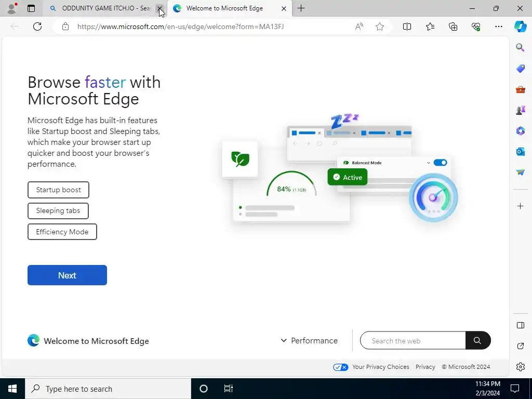Click the address bar URL
The image size is (532, 399).
pyautogui.click(x=180, y=26)
